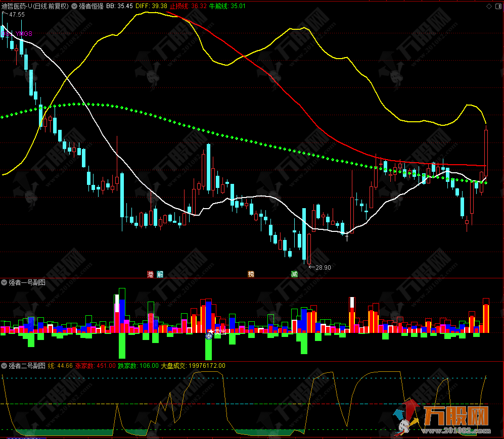This screenshot has width=504, height=439.
Task: Click the 强者一号副图 indicator name
Action: tap(27, 282)
